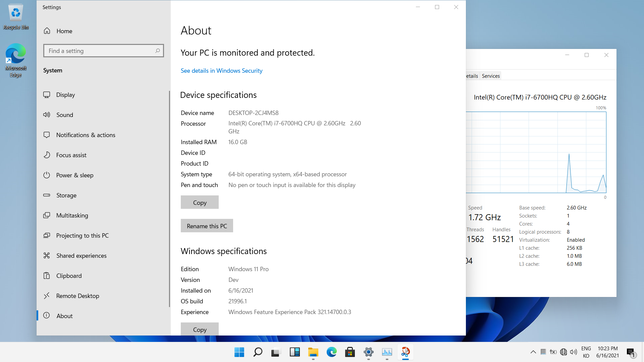The image size is (644, 362).
Task: Click the 1.72 GHz speed value
Action: point(484,217)
